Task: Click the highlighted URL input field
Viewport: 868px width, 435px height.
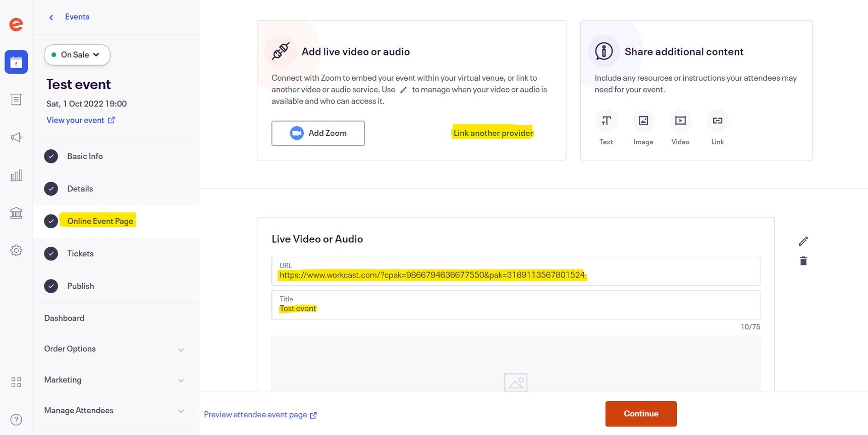Action: [x=515, y=275]
